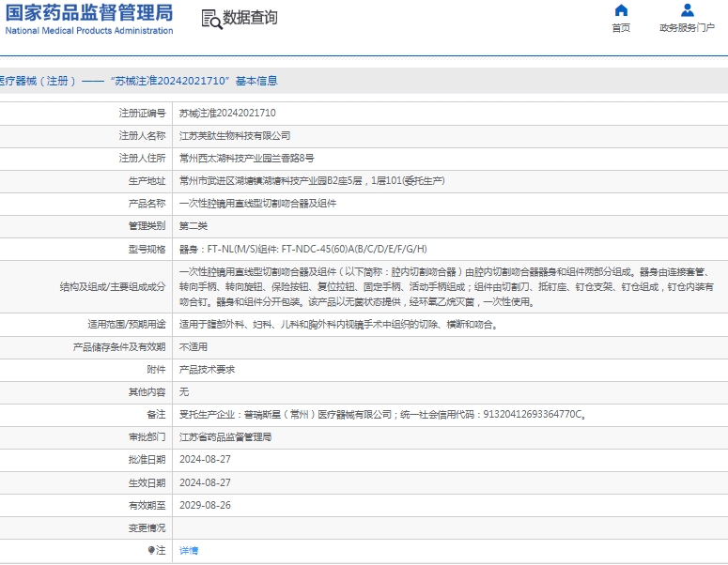Click the 适用范围/预期用途 label
Image resolution: width=728 pixels, height=565 pixels.
point(127,325)
